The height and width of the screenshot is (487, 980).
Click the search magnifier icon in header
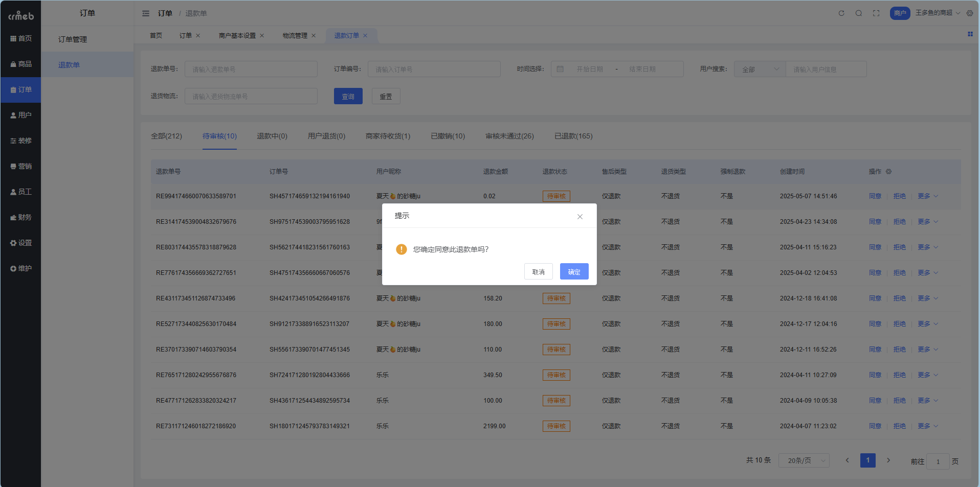(x=859, y=13)
